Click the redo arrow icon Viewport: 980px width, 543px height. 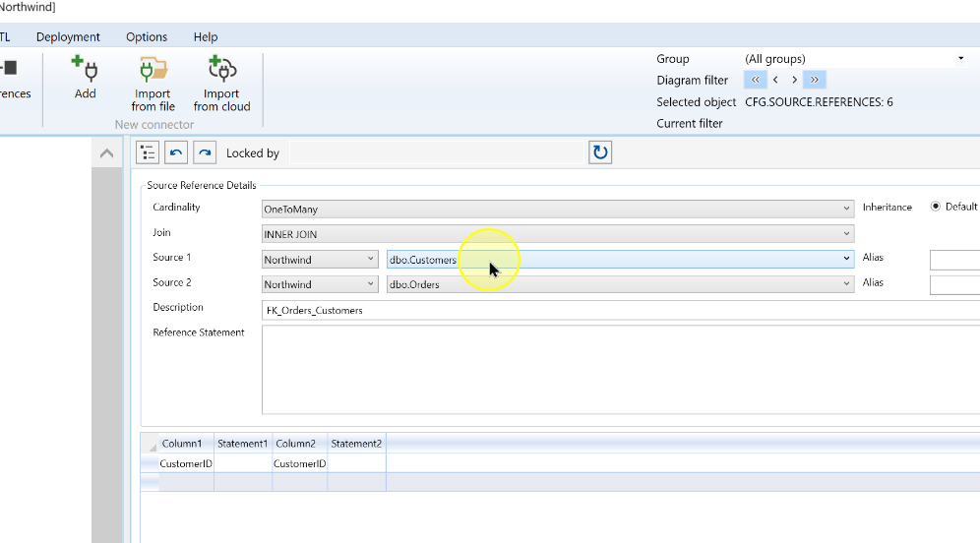click(205, 152)
